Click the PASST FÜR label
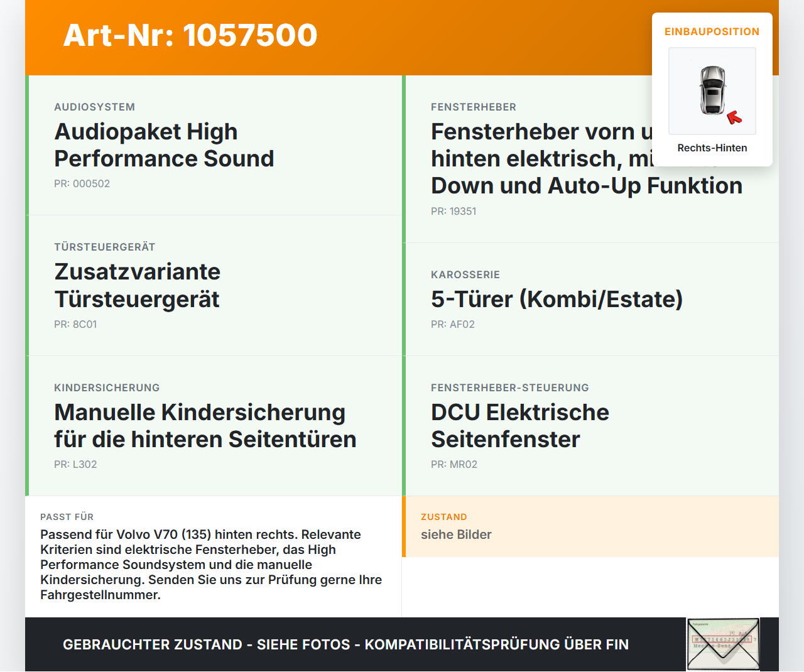This screenshot has height=672, width=804. click(x=67, y=517)
